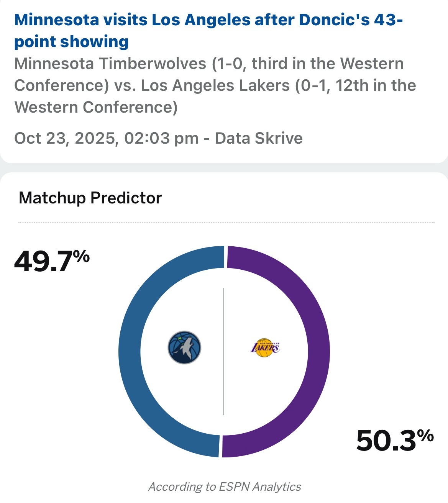This screenshot has height=503, width=448.
Task: Tap the Lakers logo
Action: [x=265, y=347]
